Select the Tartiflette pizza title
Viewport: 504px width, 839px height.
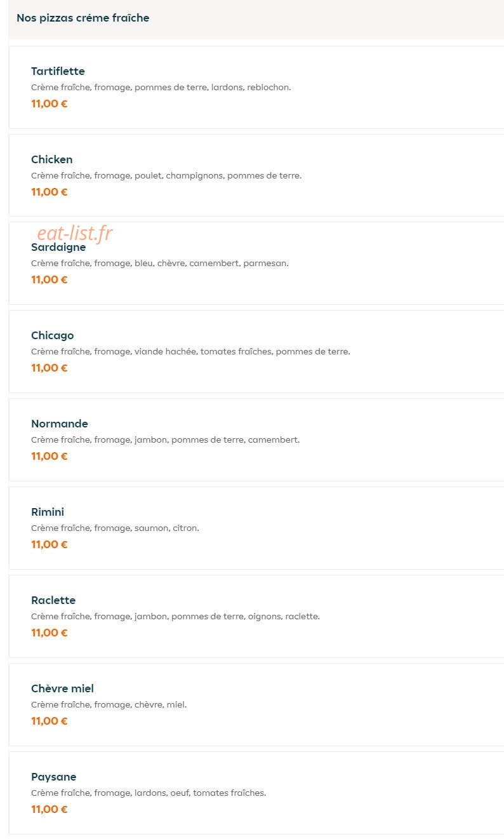point(58,71)
